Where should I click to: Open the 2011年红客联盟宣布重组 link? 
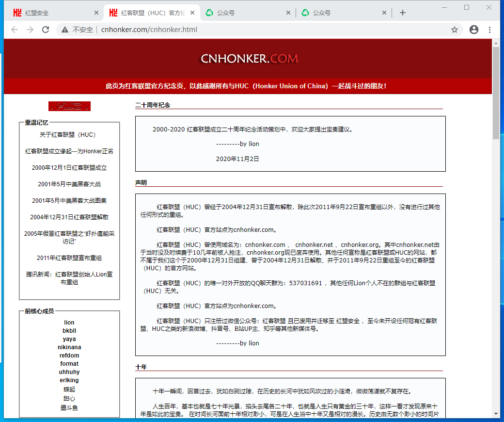(x=69, y=258)
